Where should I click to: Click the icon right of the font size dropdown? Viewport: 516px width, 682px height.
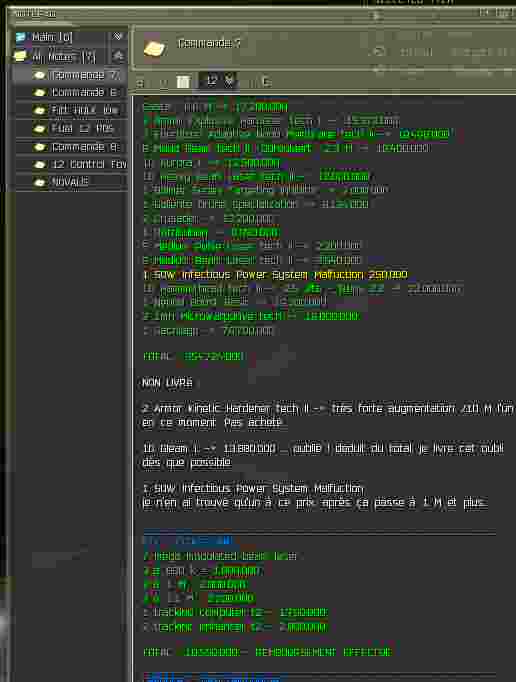[266, 81]
